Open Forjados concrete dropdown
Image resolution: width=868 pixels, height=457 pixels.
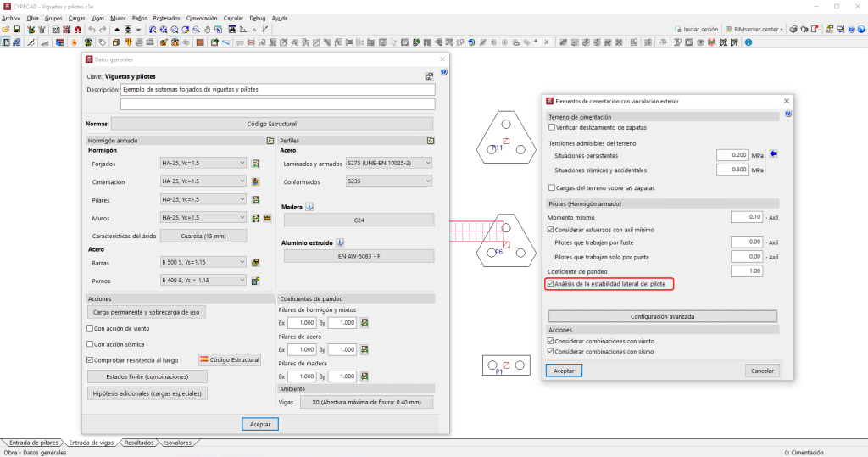point(203,163)
